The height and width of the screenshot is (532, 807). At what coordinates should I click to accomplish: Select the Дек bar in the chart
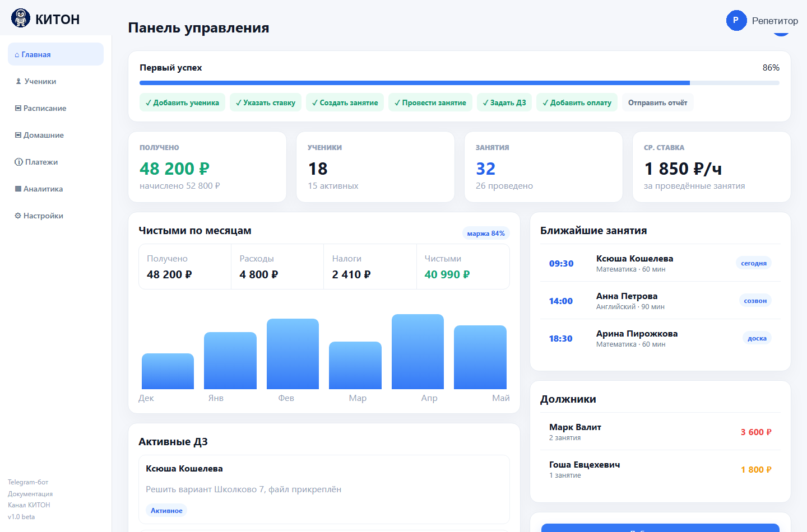[x=168, y=371]
